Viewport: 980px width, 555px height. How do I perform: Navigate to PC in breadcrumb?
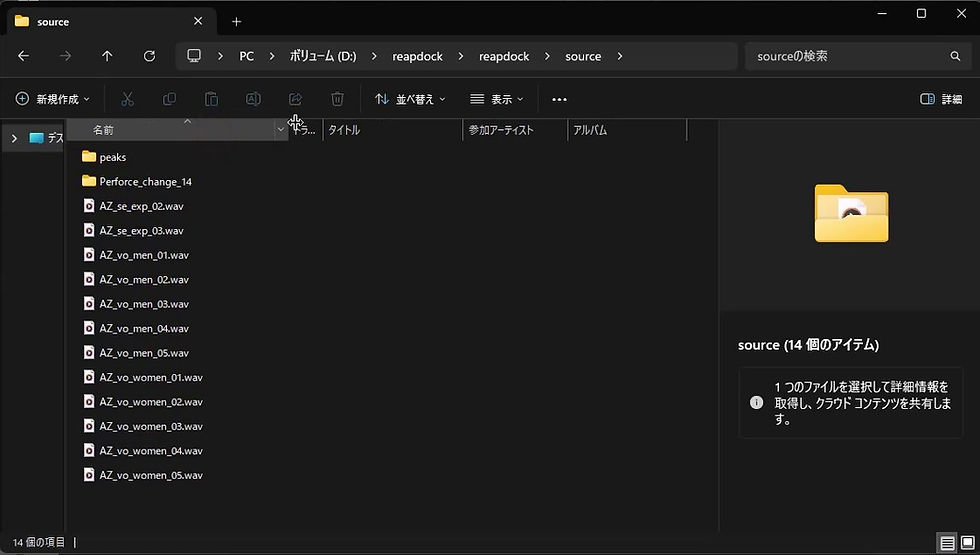[246, 56]
